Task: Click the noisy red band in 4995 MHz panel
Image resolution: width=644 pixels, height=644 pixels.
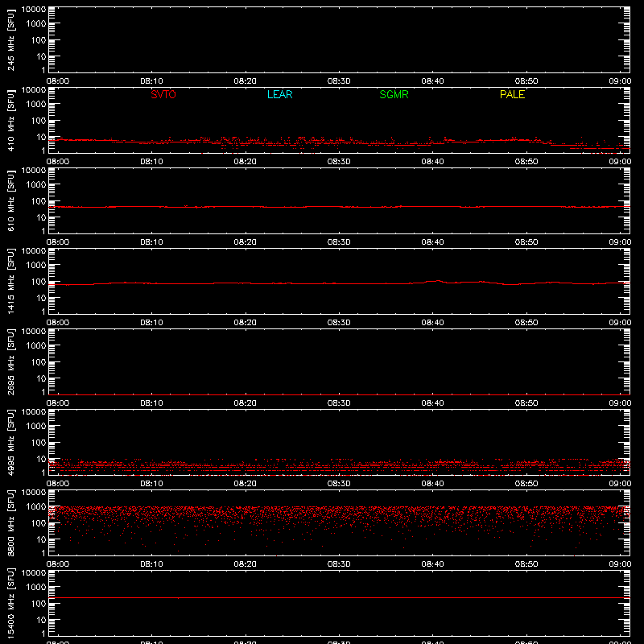Action: 339,466
